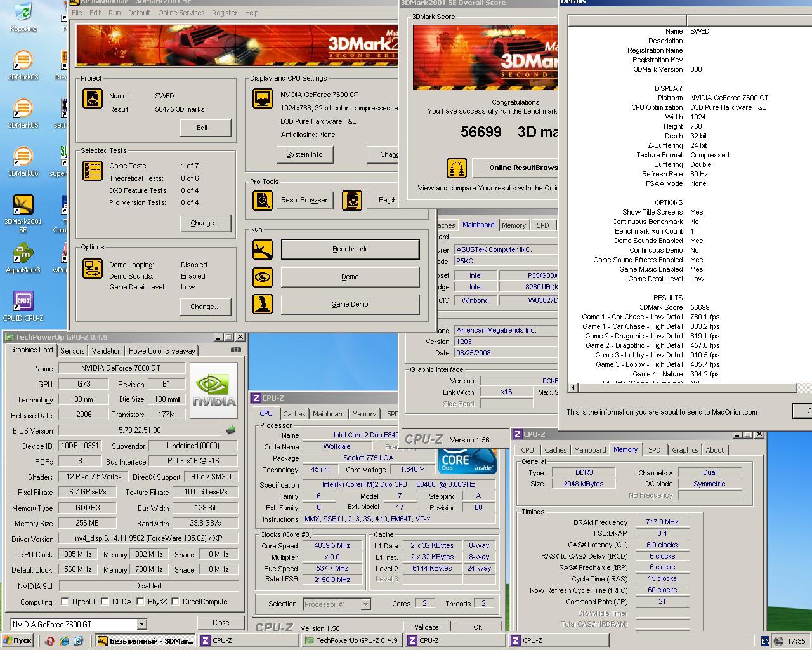
Task: Click Core Speed value 4839.5 MHz in CPU-Z
Action: pyautogui.click(x=332, y=545)
